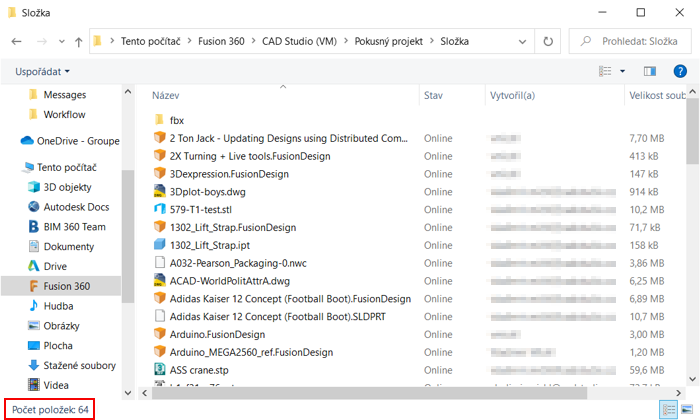Toggle the preview pane icon
Image resolution: width=700 pixels, height=420 pixels.
(650, 71)
